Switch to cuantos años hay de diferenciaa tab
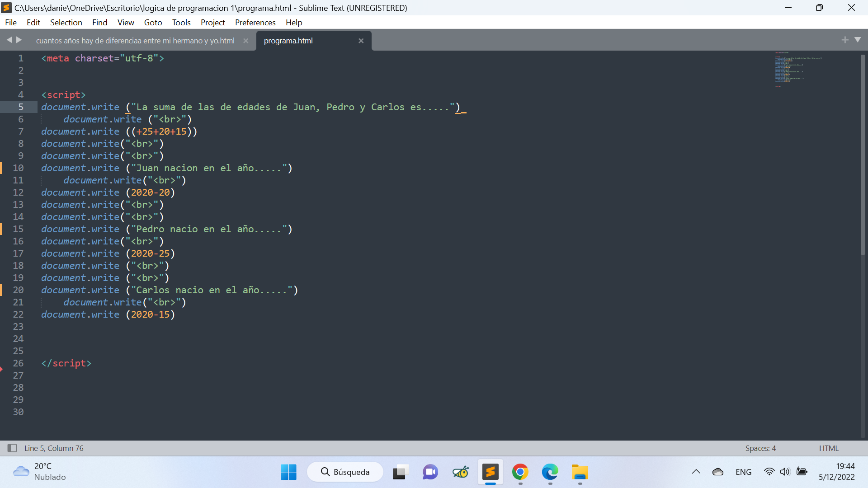 click(135, 41)
